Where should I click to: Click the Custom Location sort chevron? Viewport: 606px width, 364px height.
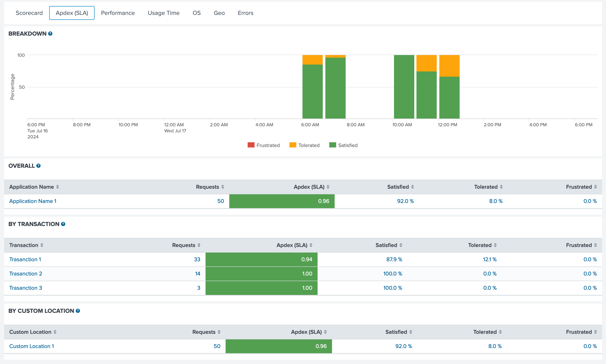[x=55, y=332]
